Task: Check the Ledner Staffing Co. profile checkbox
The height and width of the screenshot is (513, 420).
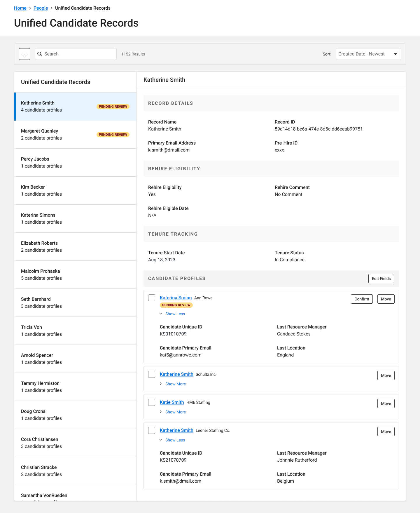Action: pos(152,430)
